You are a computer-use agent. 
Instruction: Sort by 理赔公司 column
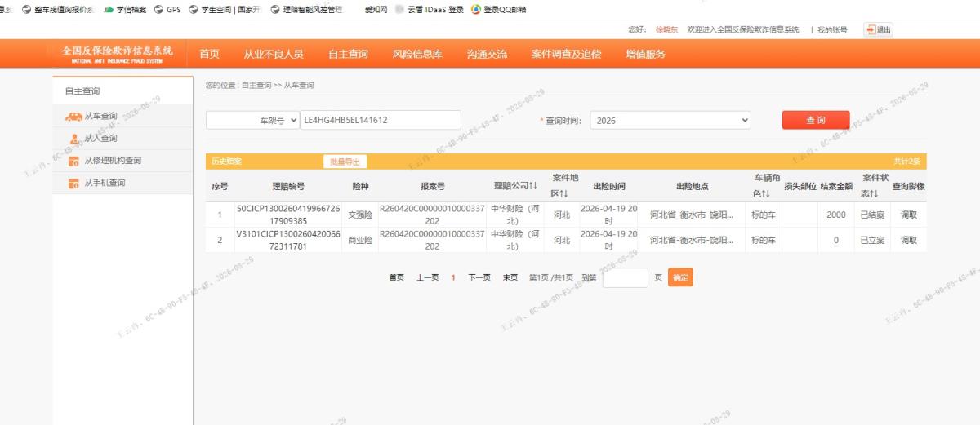pos(515,186)
